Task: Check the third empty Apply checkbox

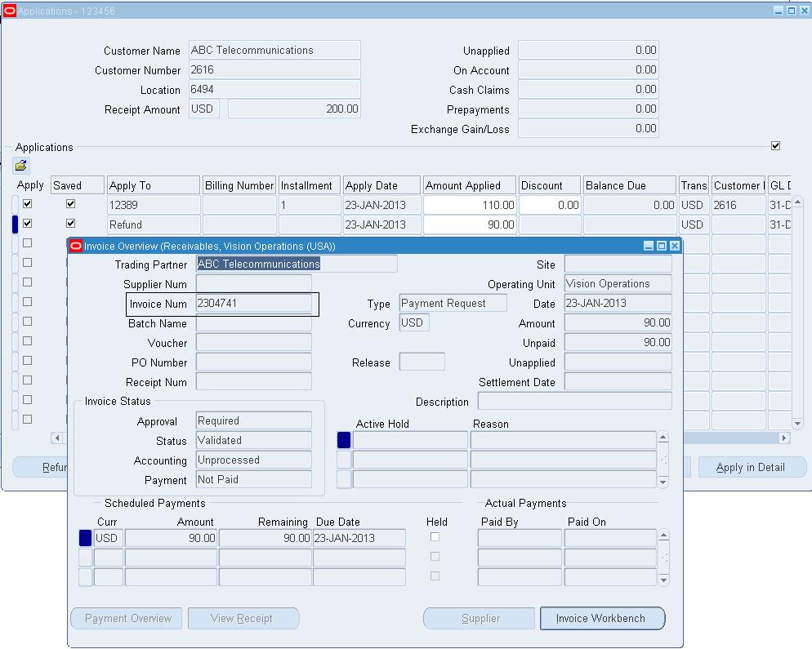Action: point(28,282)
